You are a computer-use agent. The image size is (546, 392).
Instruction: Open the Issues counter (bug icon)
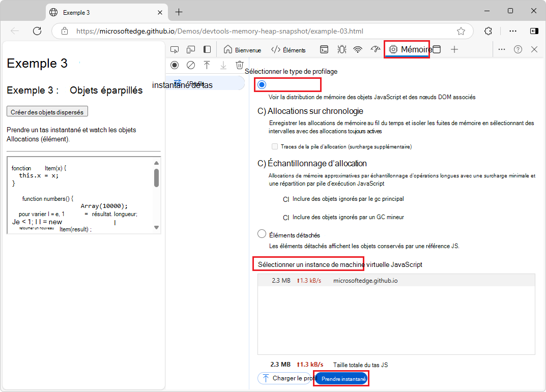pyautogui.click(x=341, y=49)
